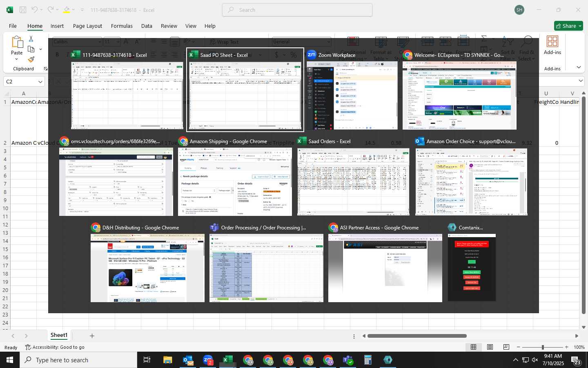Click the zoom in plus icon
The height and width of the screenshot is (368, 588).
[x=566, y=347]
